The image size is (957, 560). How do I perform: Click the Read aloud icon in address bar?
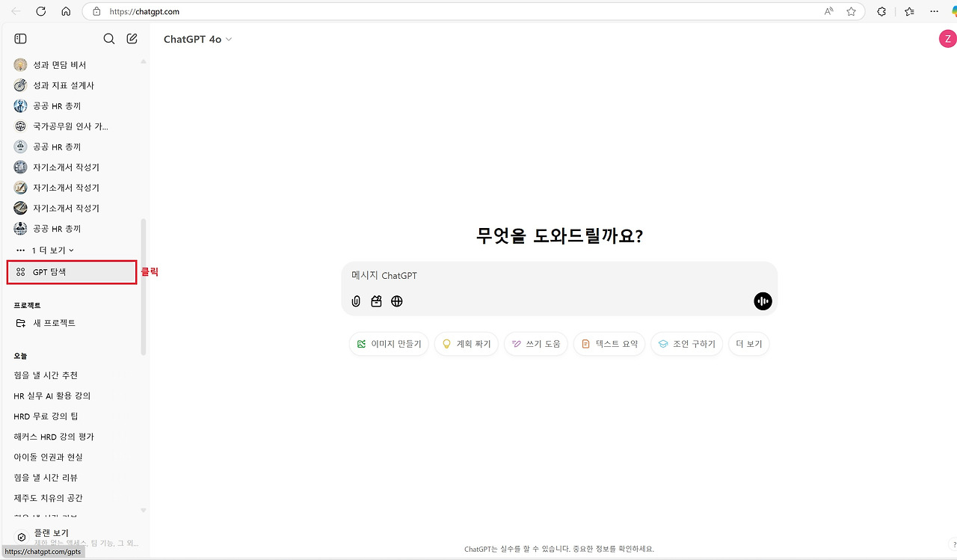click(829, 11)
